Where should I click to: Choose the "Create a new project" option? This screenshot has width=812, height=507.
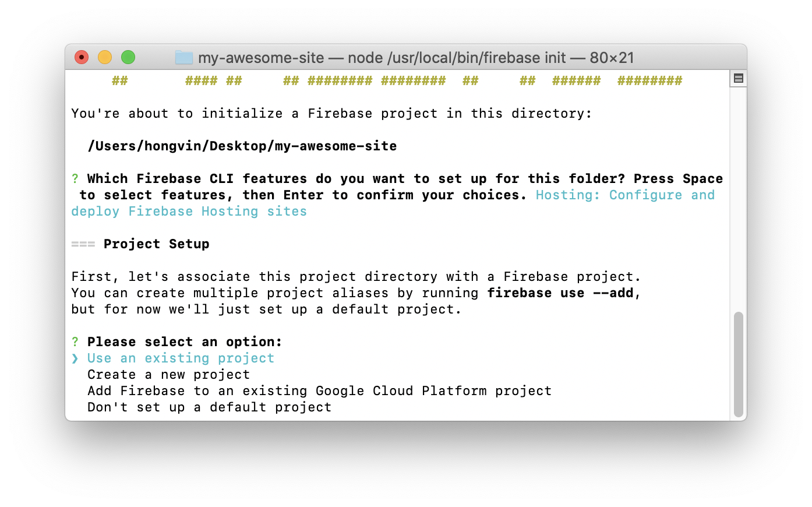click(168, 375)
